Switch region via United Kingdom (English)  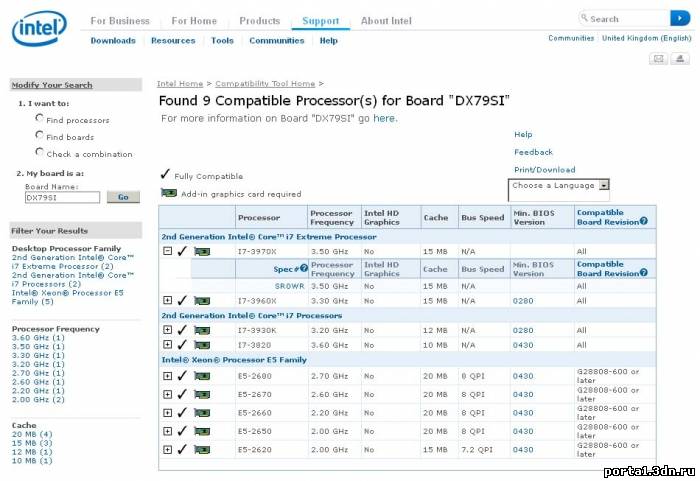click(x=646, y=38)
